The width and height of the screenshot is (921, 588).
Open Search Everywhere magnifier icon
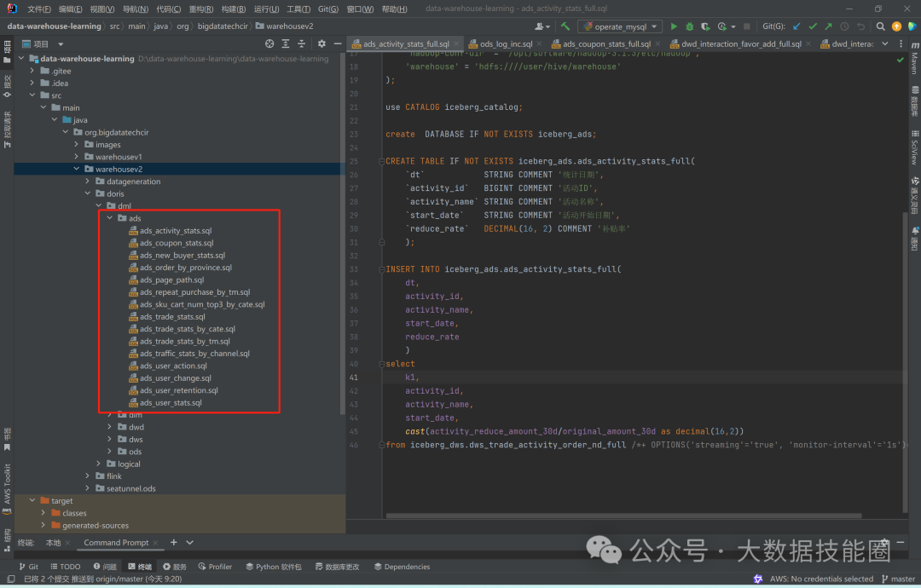881,26
